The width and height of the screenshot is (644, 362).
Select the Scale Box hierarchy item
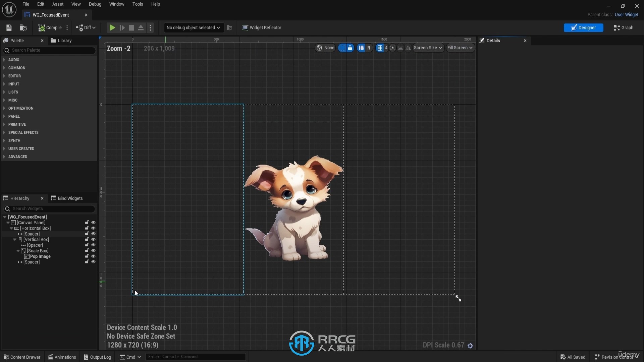click(38, 251)
